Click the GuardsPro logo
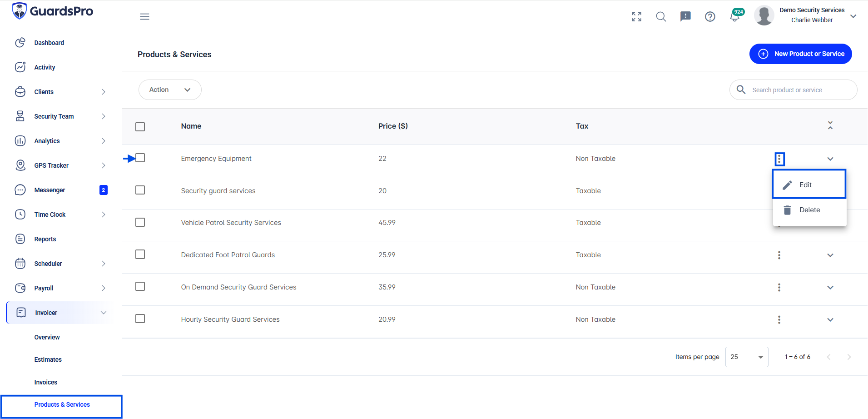 point(52,11)
